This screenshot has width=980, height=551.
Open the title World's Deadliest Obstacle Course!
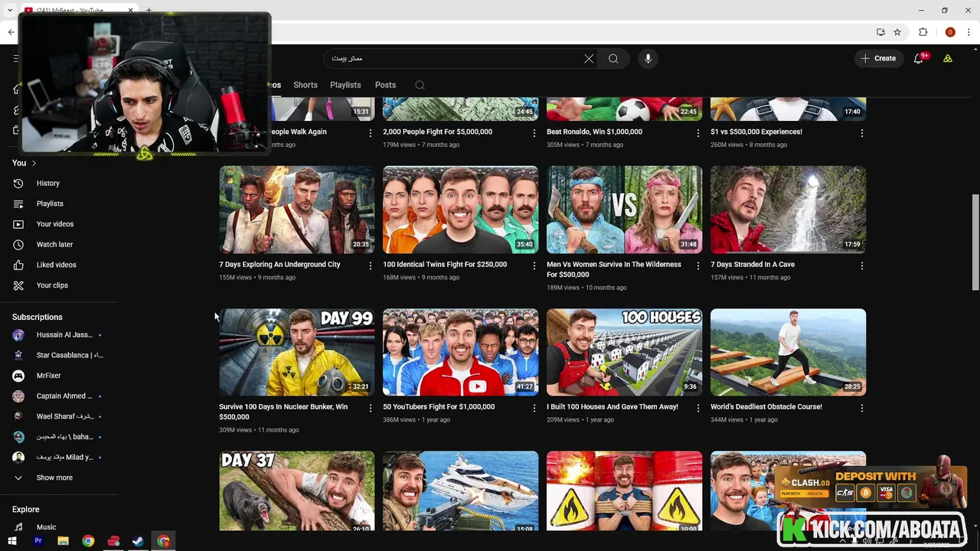(766, 406)
